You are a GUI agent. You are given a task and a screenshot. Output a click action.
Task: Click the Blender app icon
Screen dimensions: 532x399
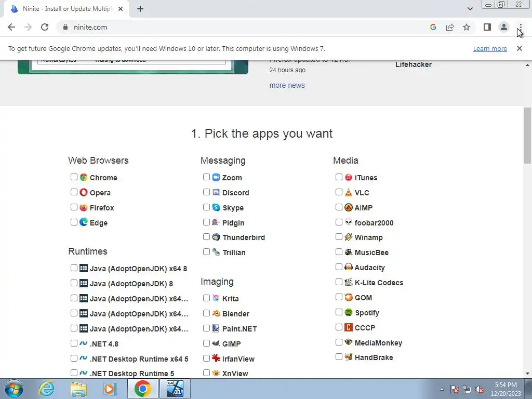click(216, 313)
